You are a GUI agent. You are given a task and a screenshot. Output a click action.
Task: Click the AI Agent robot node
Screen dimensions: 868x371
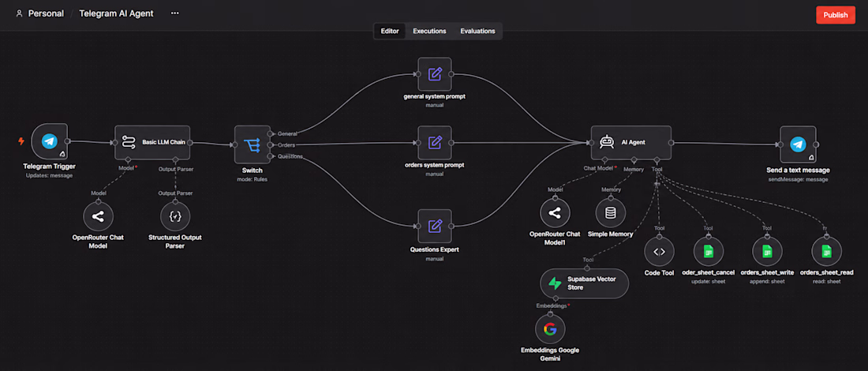(x=630, y=143)
